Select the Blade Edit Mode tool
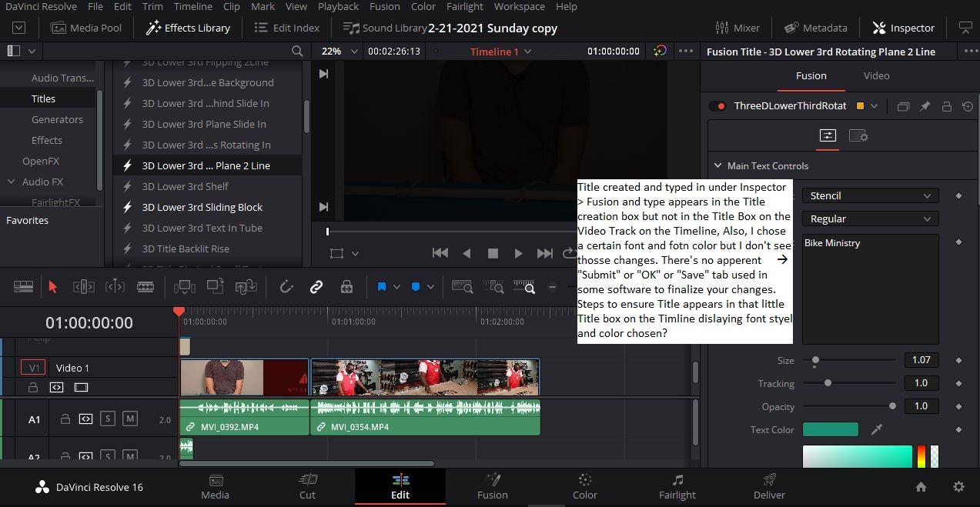Viewport: 980px width, 507px height. (x=145, y=287)
